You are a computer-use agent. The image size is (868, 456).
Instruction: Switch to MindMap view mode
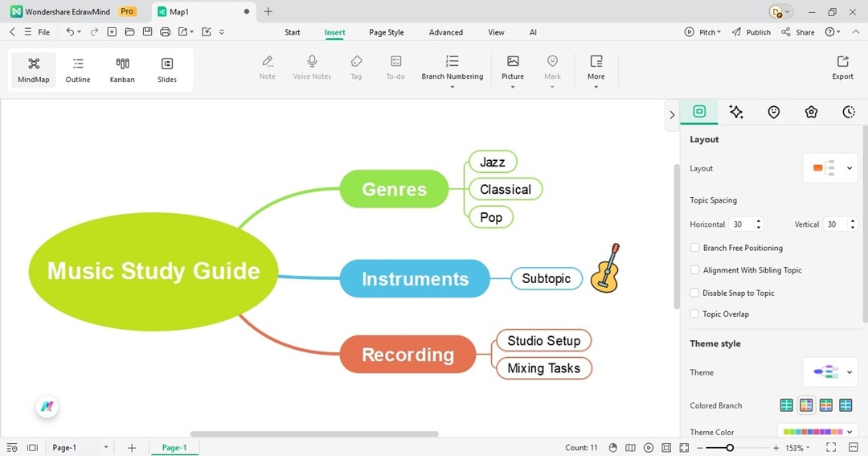[33, 70]
